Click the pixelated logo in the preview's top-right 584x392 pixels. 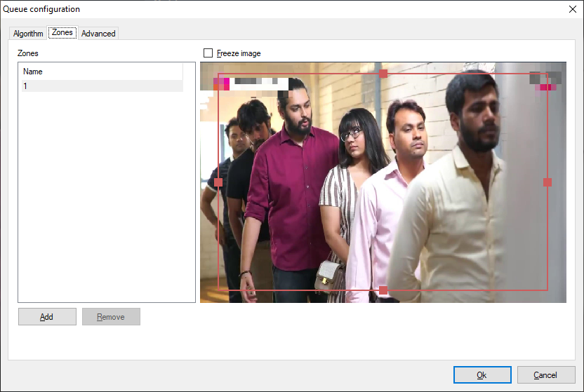[x=545, y=82]
